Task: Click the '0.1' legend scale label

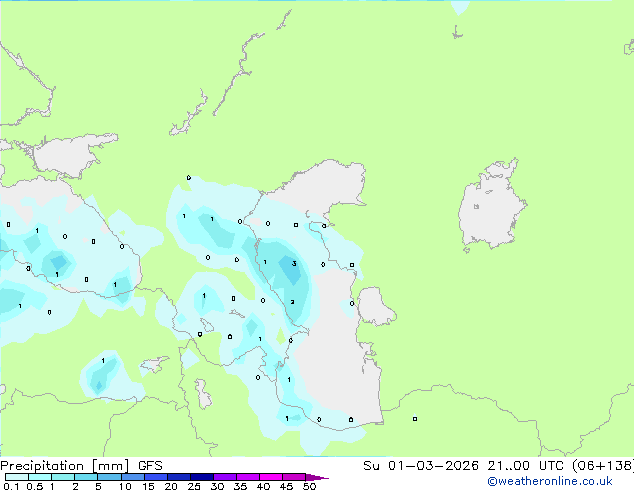Action: point(11,486)
